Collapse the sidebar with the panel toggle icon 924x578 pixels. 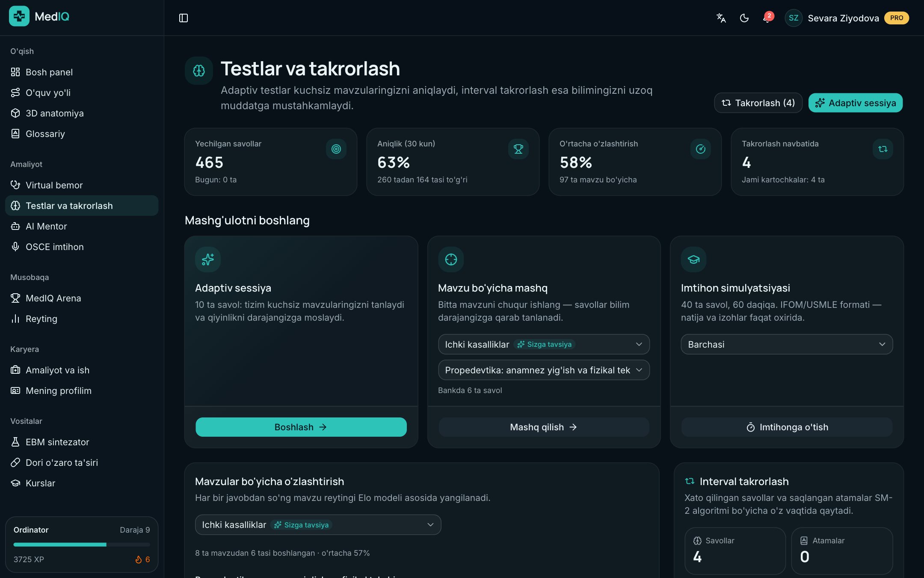pos(184,18)
